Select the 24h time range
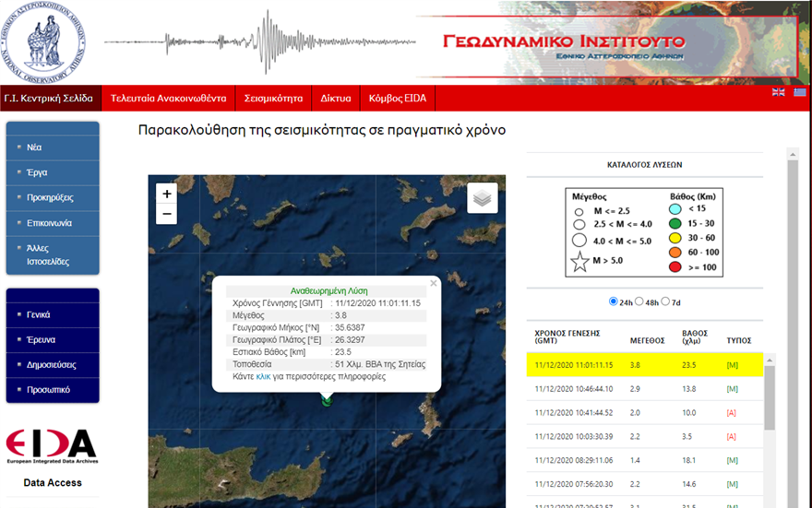Viewport: 812px width, 508px height. pyautogui.click(x=615, y=301)
